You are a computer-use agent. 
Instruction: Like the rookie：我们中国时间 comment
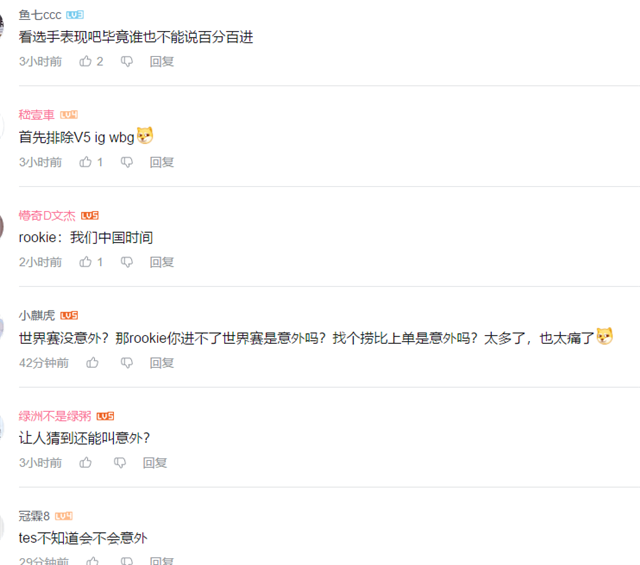click(85, 262)
